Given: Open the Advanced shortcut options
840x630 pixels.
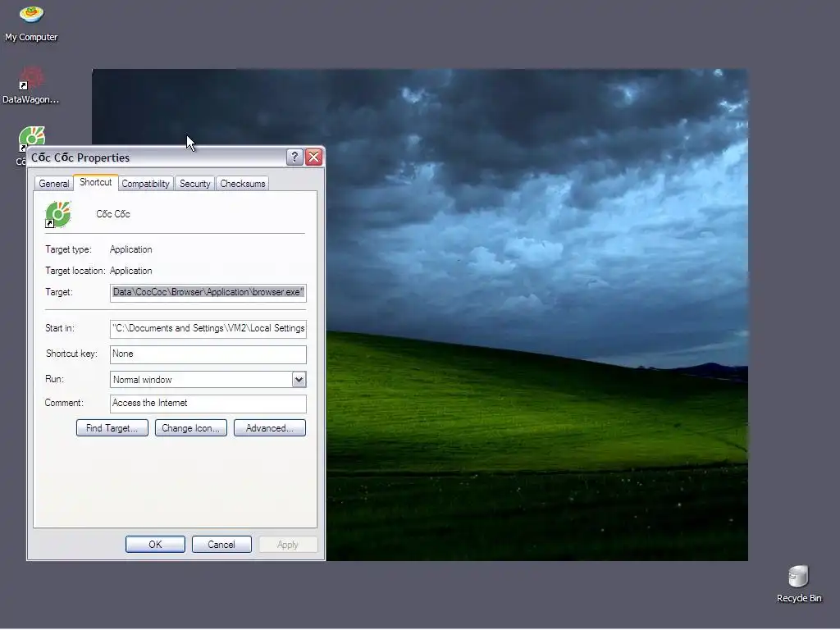Looking at the screenshot, I should point(269,428).
